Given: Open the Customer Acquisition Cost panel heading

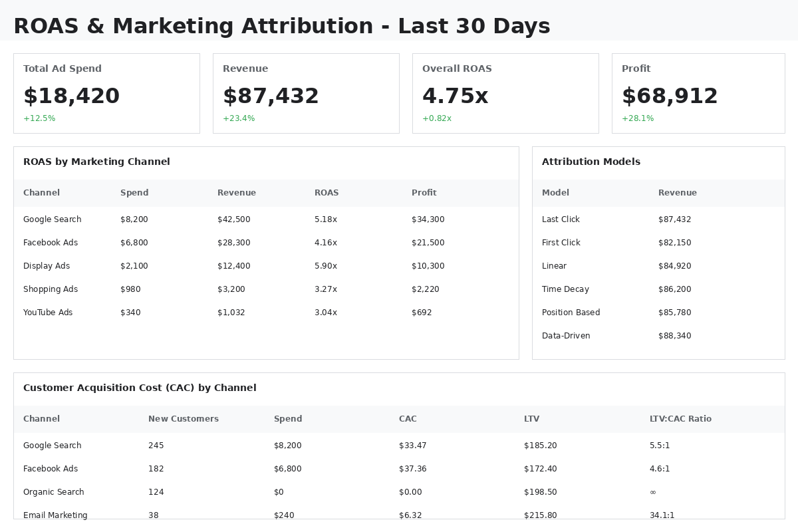Looking at the screenshot, I should pyautogui.click(x=140, y=388).
